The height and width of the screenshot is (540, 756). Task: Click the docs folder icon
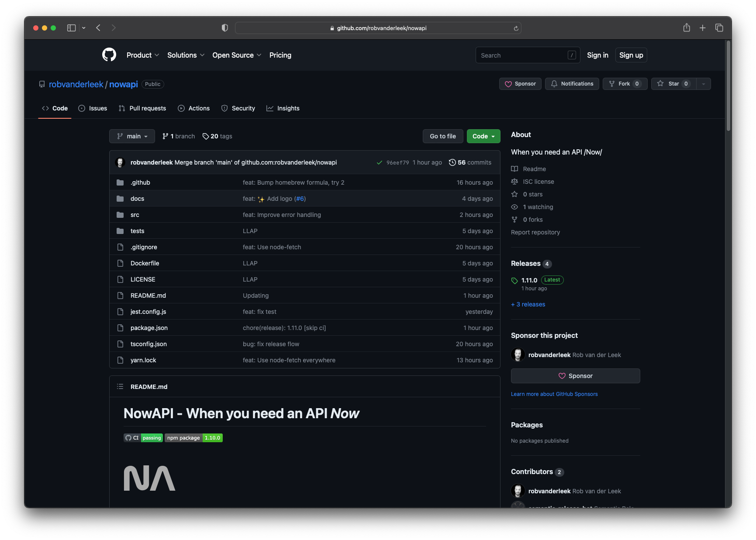[120, 199]
